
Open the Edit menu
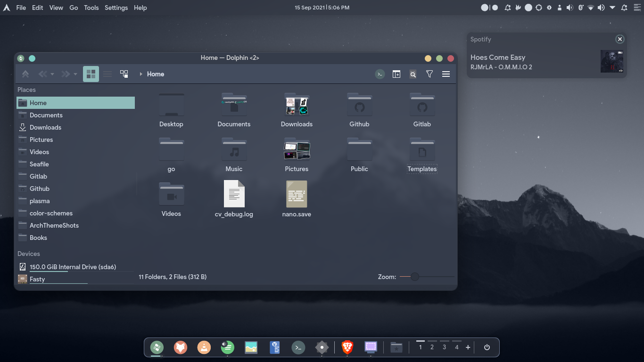(38, 8)
